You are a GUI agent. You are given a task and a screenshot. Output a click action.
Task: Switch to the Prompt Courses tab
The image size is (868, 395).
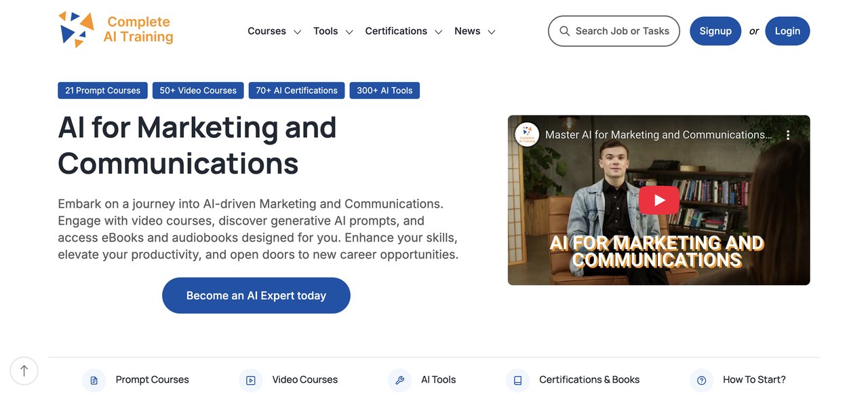[x=136, y=380]
